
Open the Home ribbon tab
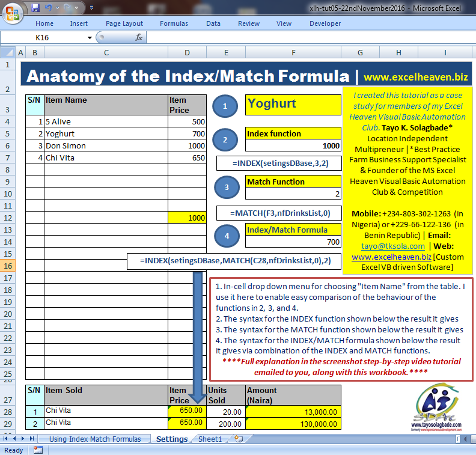44,23
